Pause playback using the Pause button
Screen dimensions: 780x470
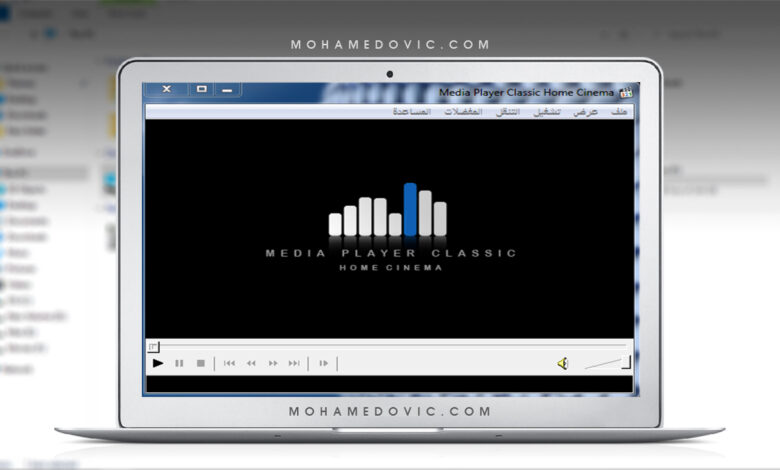179,364
